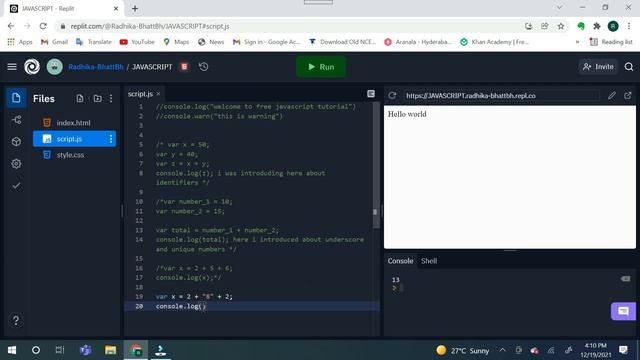Click the Hello world preview text
The image size is (640, 360).
tap(407, 114)
